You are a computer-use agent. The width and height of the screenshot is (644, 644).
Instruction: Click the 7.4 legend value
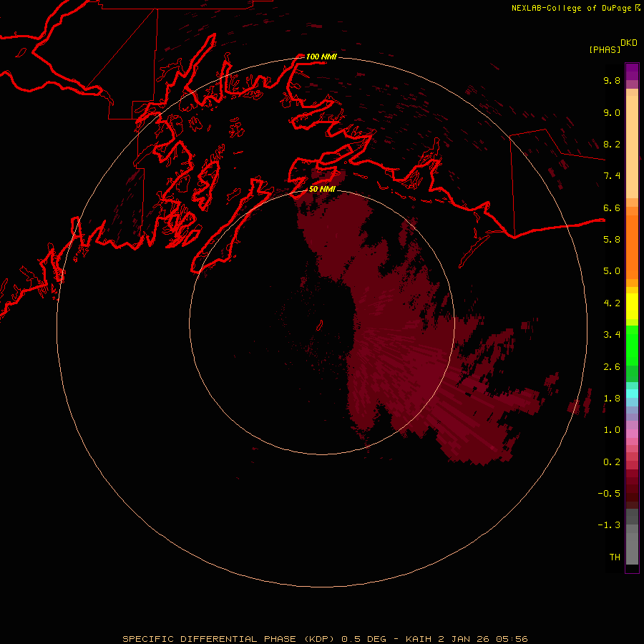pyautogui.click(x=612, y=176)
